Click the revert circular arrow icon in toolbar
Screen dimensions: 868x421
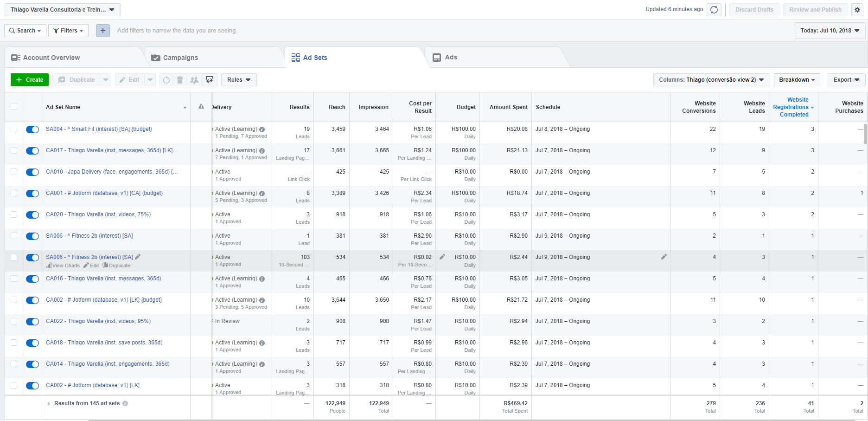(x=166, y=80)
